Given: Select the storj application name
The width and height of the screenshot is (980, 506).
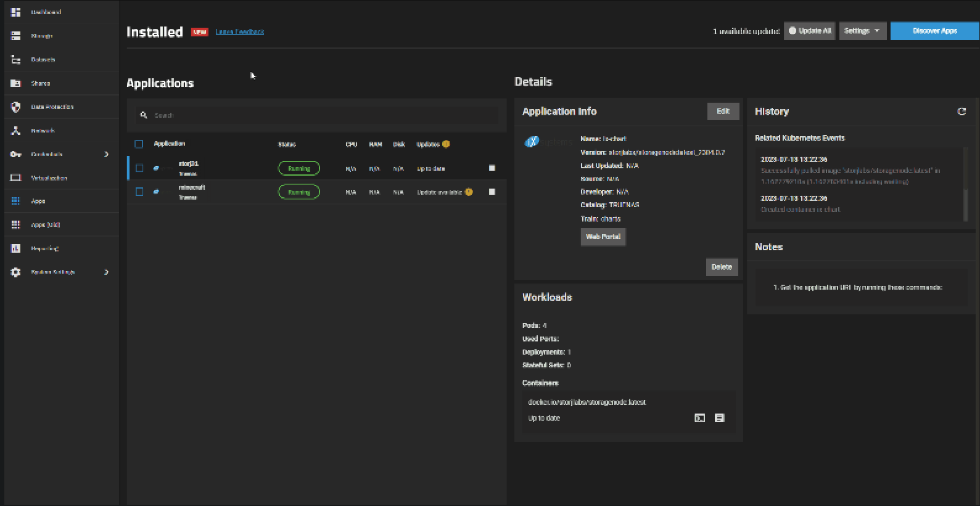Looking at the screenshot, I should 189,163.
